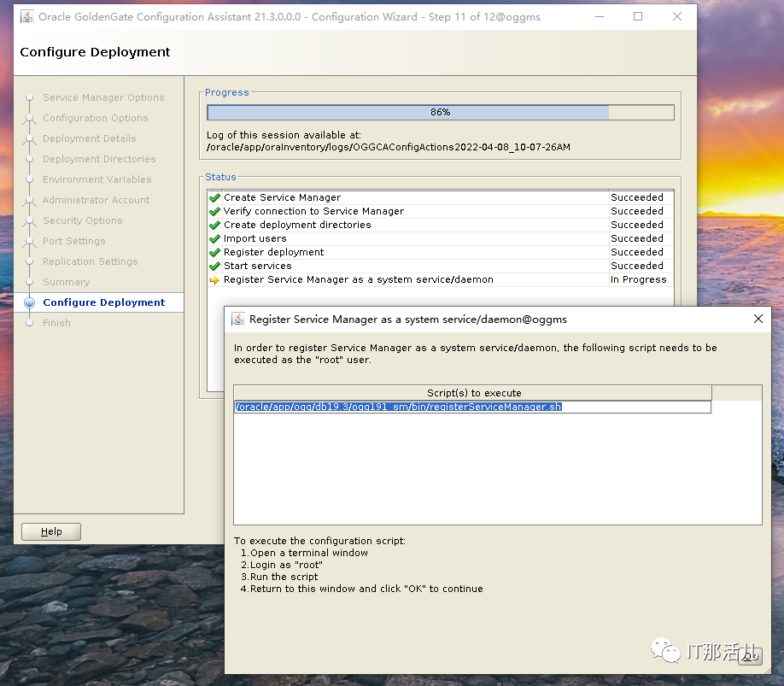Select 'Register deployment' status row text
Viewport: 784px width, 686px height.
tap(273, 252)
